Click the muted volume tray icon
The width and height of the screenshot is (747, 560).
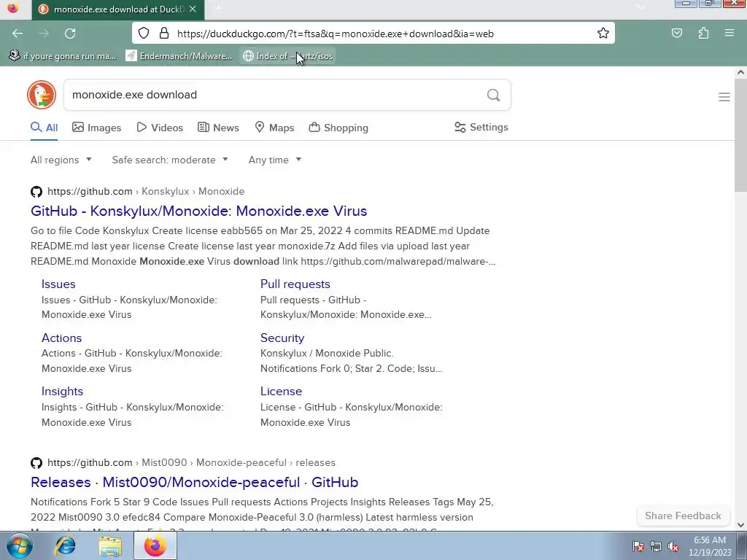pyautogui.click(x=673, y=546)
